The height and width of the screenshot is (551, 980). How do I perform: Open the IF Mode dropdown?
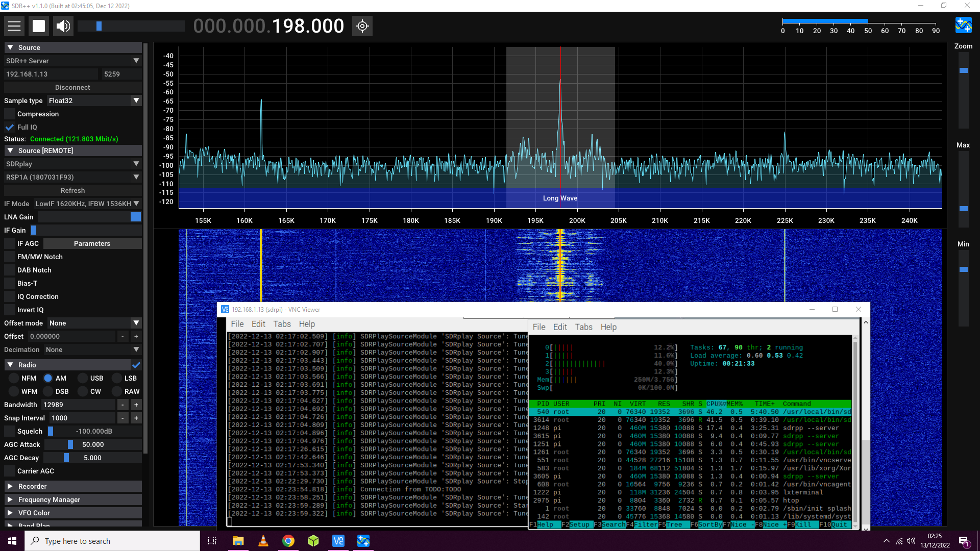click(88, 204)
